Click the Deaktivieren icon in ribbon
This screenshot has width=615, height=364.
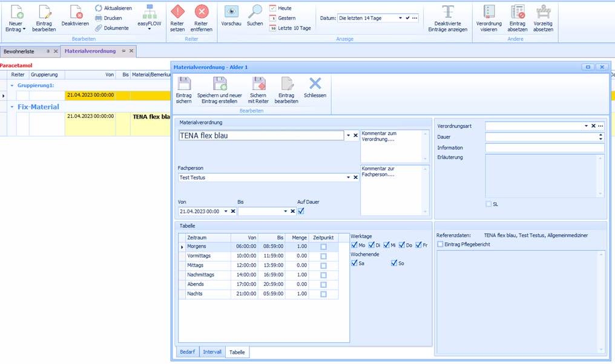coord(75,12)
